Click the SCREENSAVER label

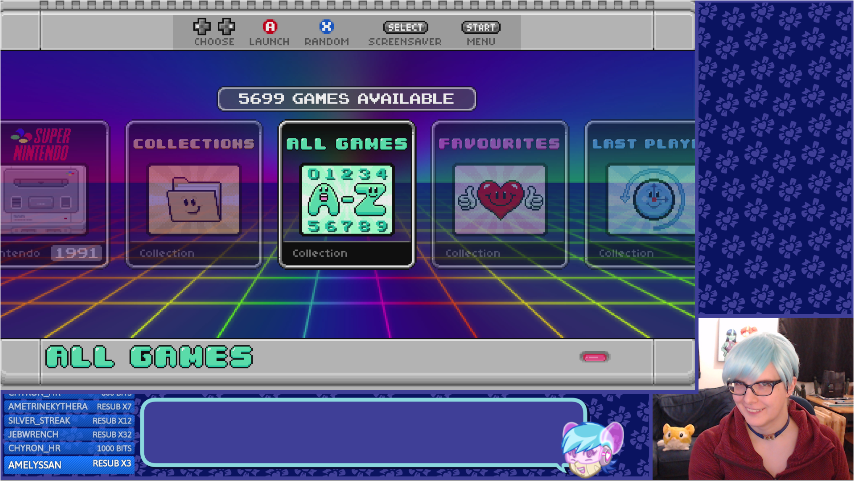click(405, 42)
